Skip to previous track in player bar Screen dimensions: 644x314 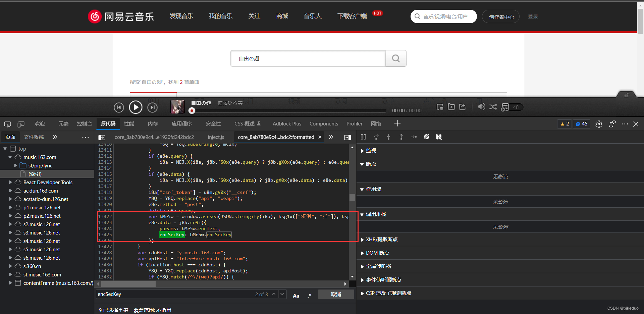119,107
